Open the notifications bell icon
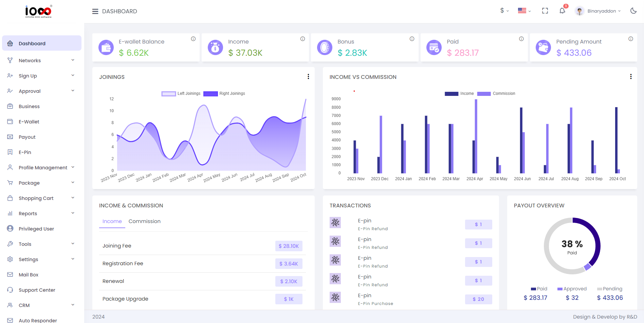The height and width of the screenshot is (323, 644). click(562, 11)
